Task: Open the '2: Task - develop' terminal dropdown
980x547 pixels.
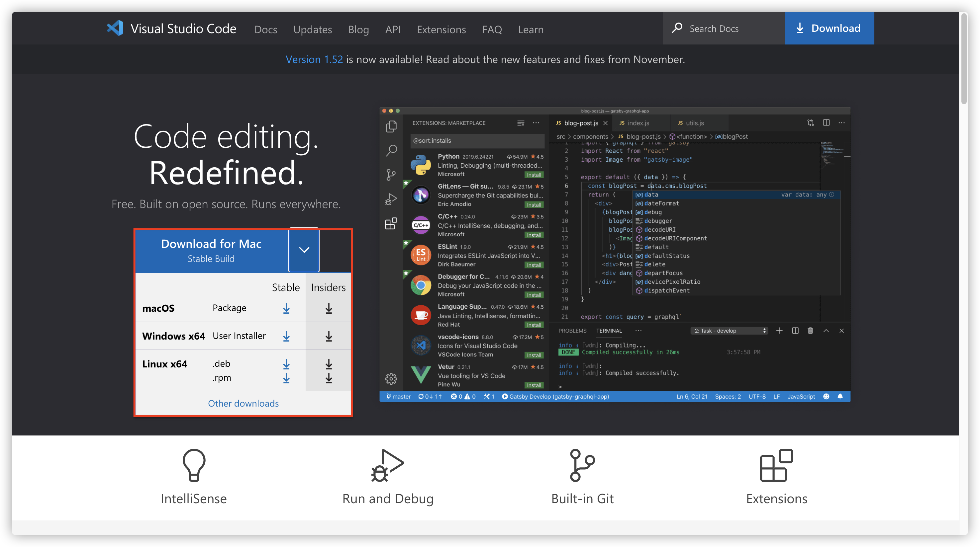Action: pos(729,331)
